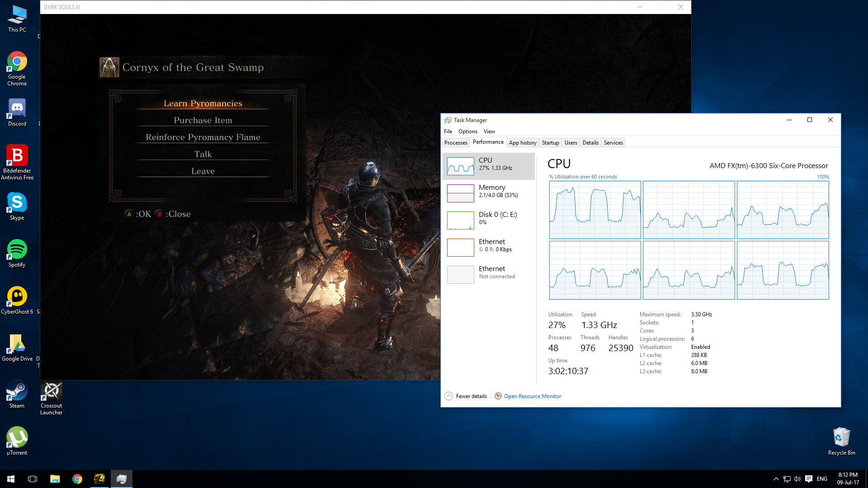Select Disk 0 (C: E:) resource
Viewport: 868px width, 488px height.
pos(489,220)
